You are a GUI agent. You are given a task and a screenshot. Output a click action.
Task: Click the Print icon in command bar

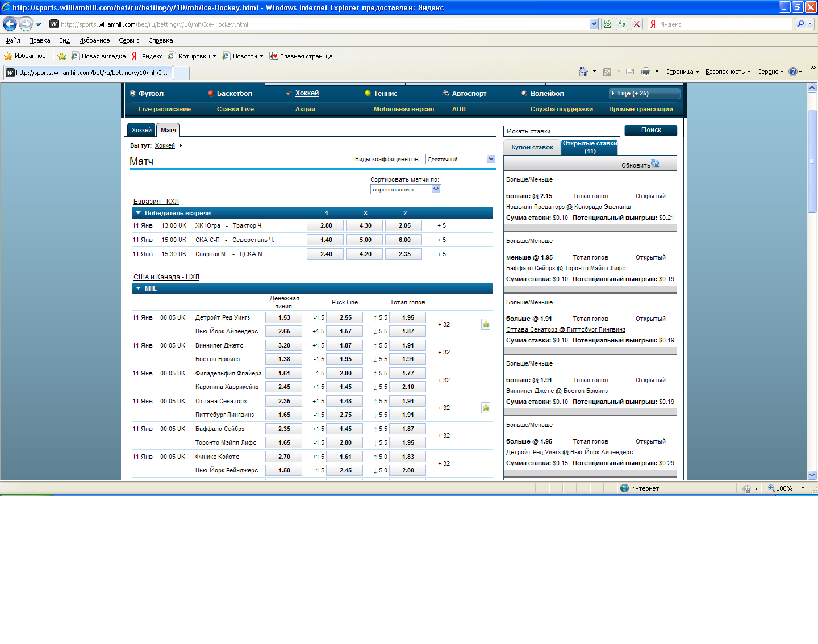[x=645, y=72]
